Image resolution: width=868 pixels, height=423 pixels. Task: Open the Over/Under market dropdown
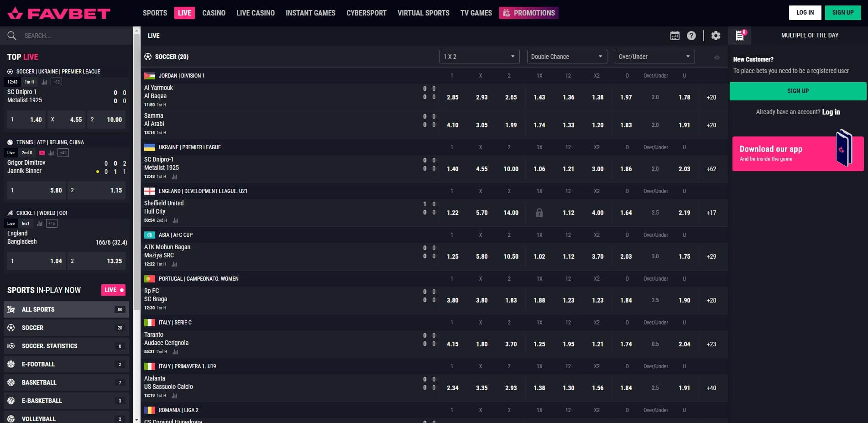point(654,56)
